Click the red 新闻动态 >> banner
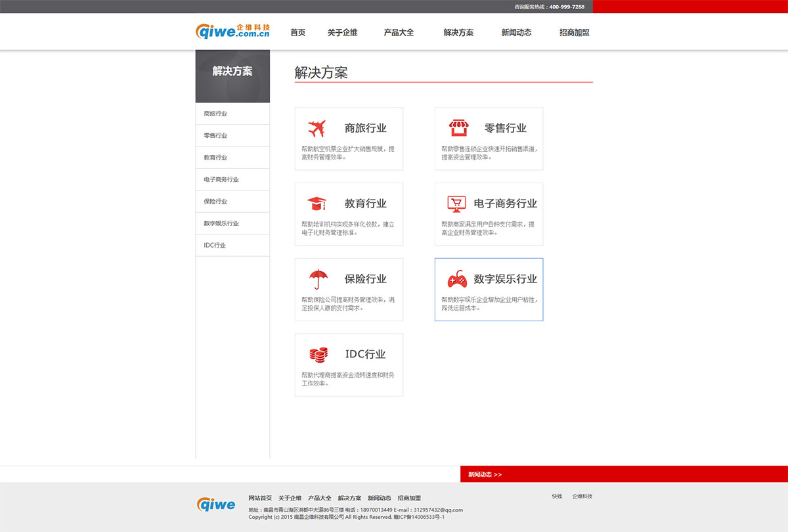 tap(485, 474)
